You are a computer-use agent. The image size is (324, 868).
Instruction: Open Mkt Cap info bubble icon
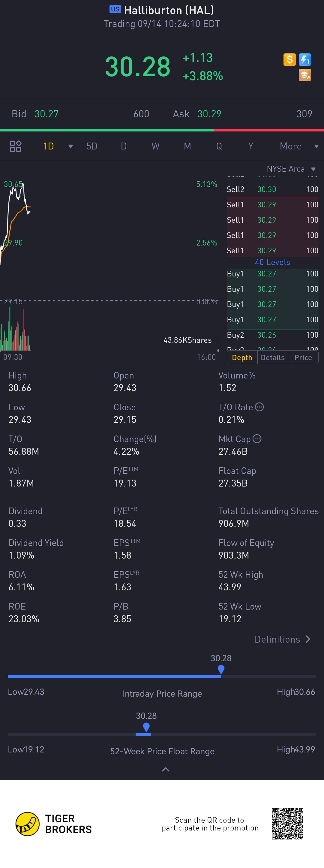pyautogui.click(x=257, y=439)
